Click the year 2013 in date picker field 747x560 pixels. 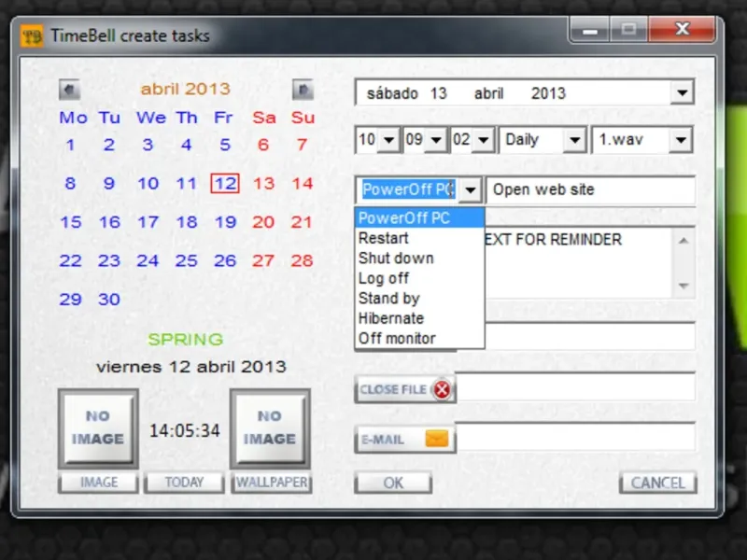tap(548, 93)
